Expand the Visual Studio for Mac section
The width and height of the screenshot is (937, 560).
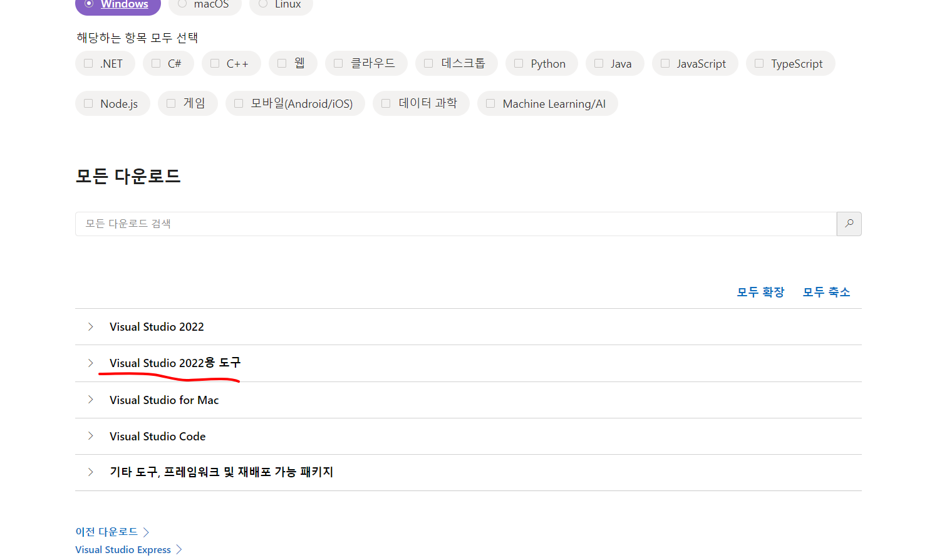pos(468,400)
